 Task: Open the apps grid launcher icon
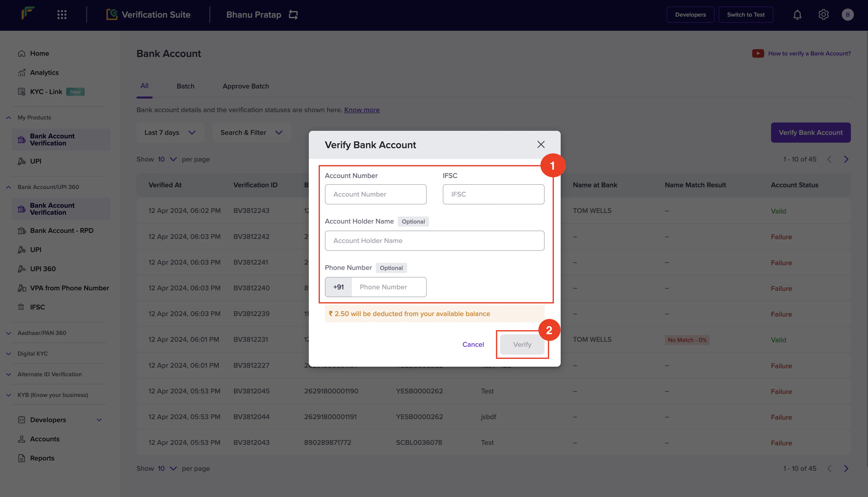click(x=62, y=15)
